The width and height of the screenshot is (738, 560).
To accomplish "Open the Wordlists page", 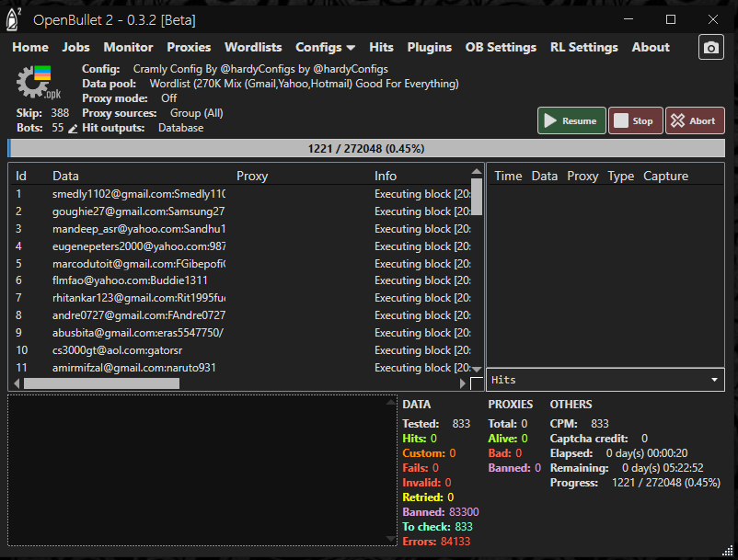I will pyautogui.click(x=253, y=48).
